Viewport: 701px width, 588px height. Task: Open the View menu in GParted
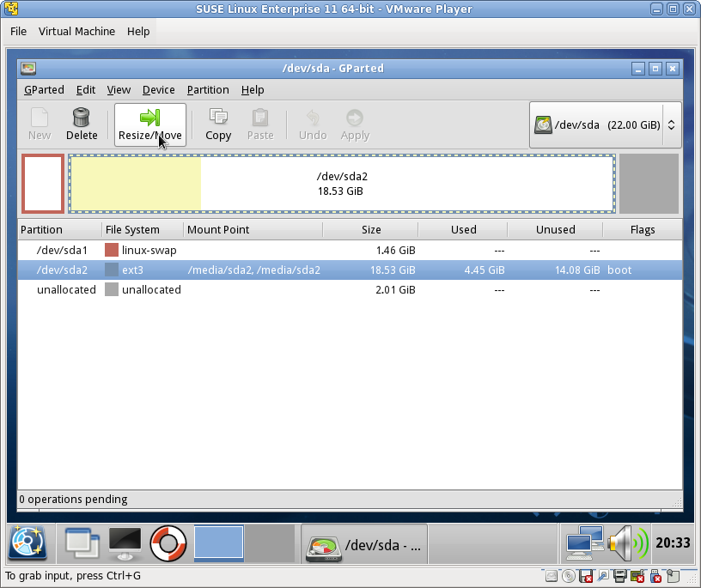click(x=119, y=90)
